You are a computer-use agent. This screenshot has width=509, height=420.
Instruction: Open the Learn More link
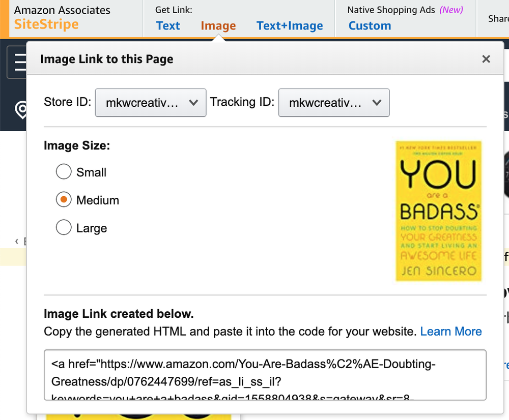tap(450, 332)
